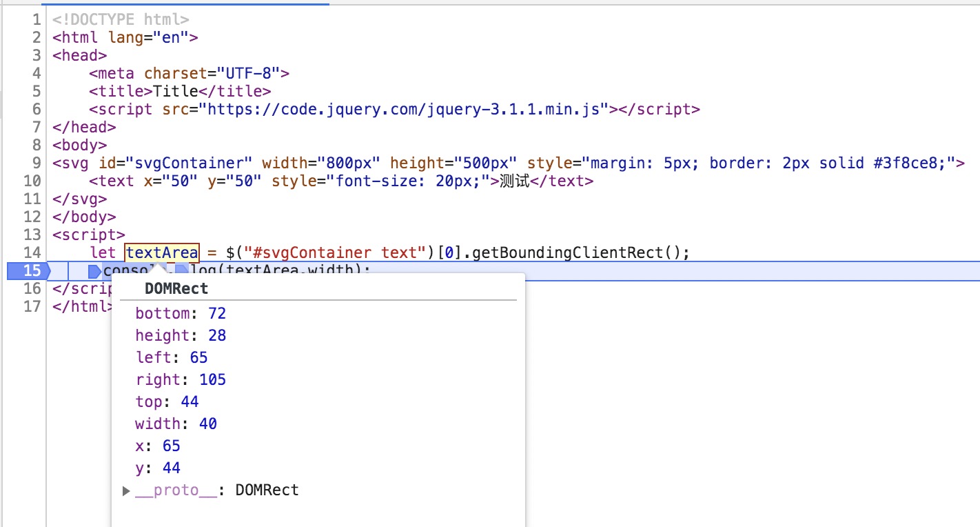Set a breakpoint on line number 10
The width and height of the screenshot is (980, 527).
click(x=32, y=181)
